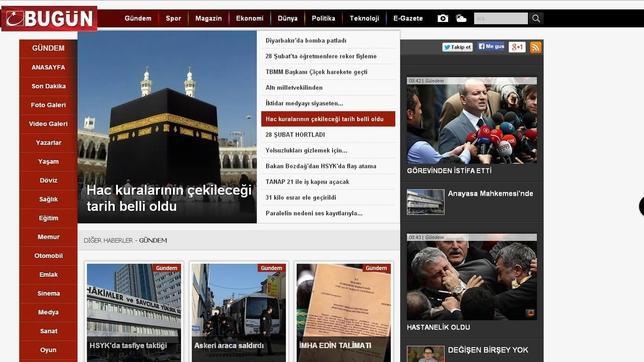Open Medya in sidebar
This screenshot has height=362, width=644.
48,312
